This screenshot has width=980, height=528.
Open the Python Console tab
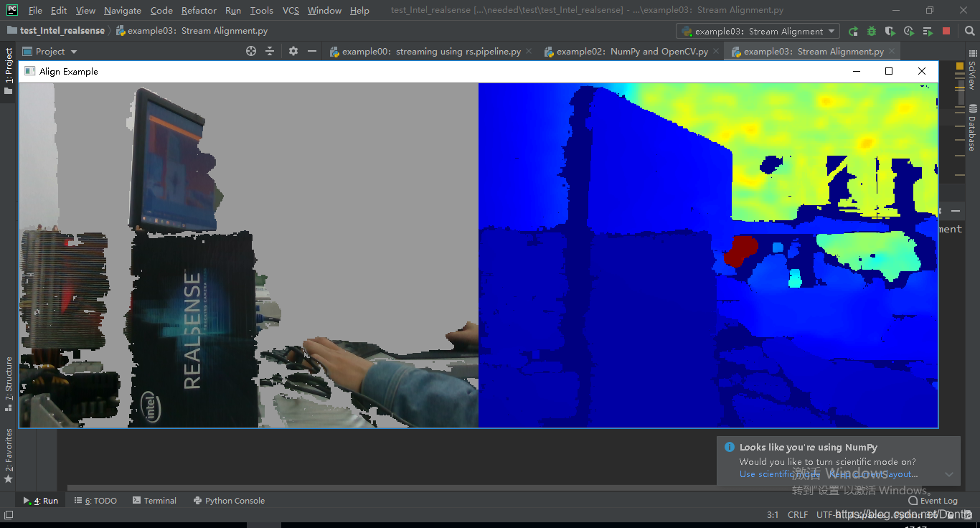(229, 501)
